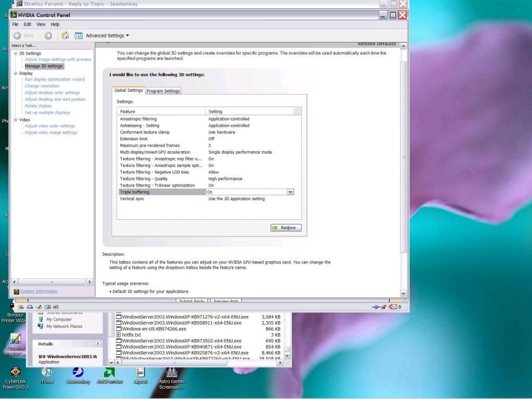Select the Conformant texture clamp row

pos(206,132)
